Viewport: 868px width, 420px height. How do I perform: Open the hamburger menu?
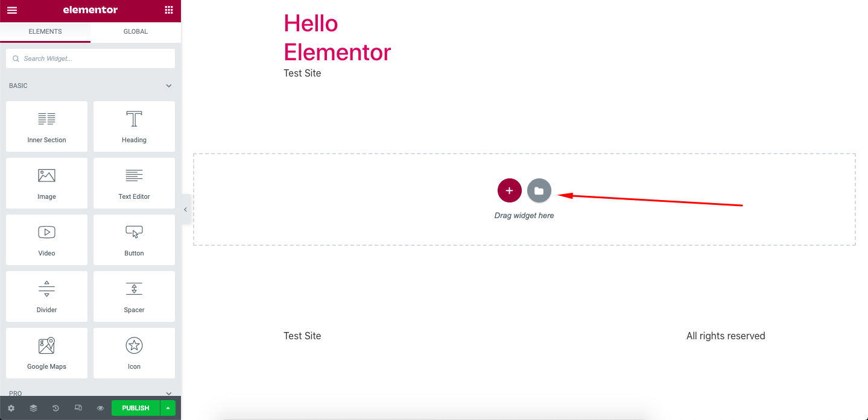12,10
